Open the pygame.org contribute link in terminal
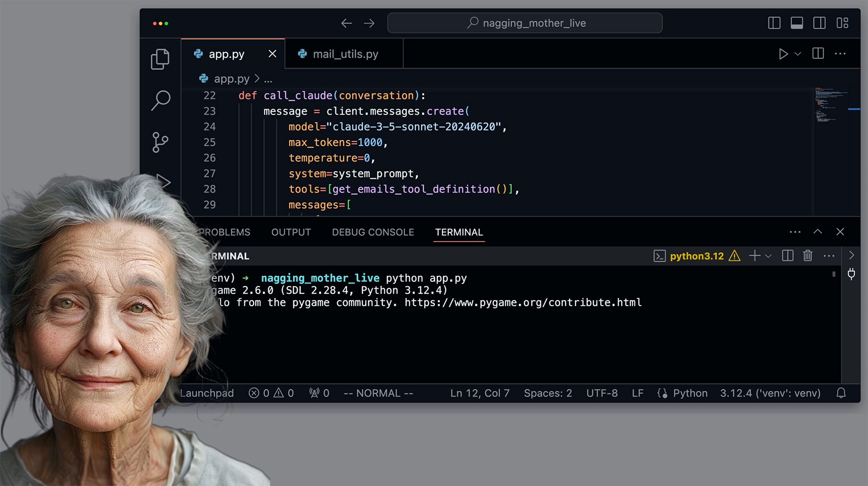The width and height of the screenshot is (868, 486). (523, 302)
